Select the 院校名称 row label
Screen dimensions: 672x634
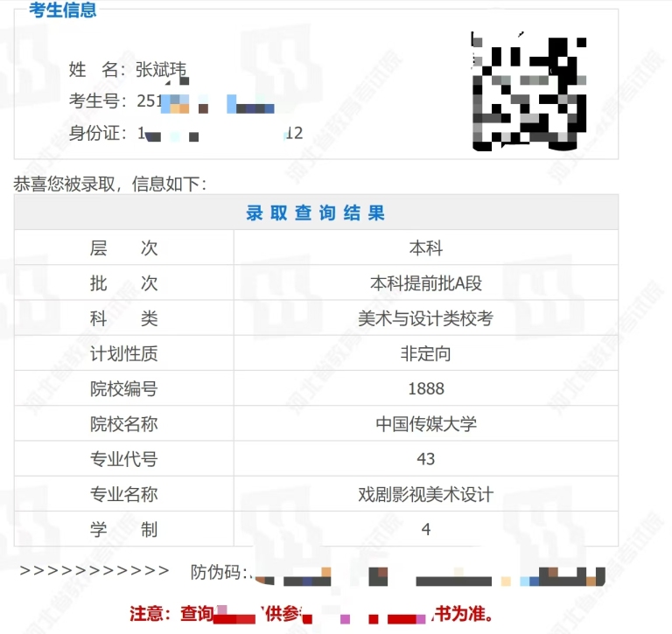tap(124, 424)
